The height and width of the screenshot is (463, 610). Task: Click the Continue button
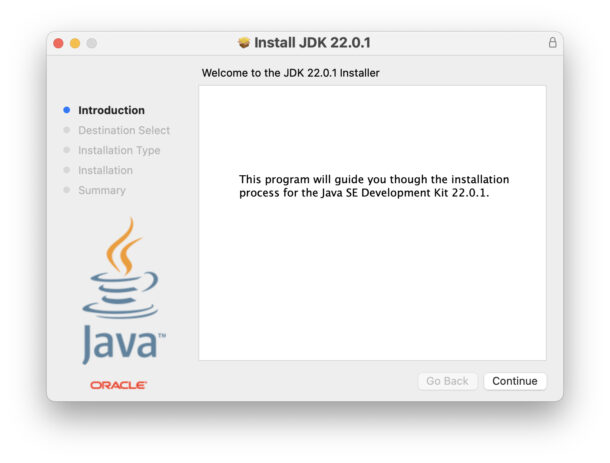(x=515, y=381)
